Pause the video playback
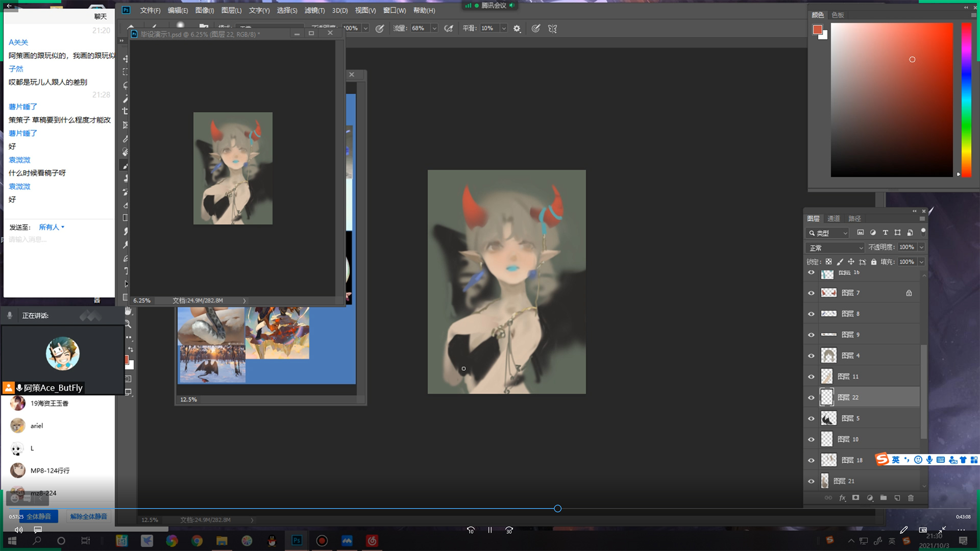 click(490, 530)
